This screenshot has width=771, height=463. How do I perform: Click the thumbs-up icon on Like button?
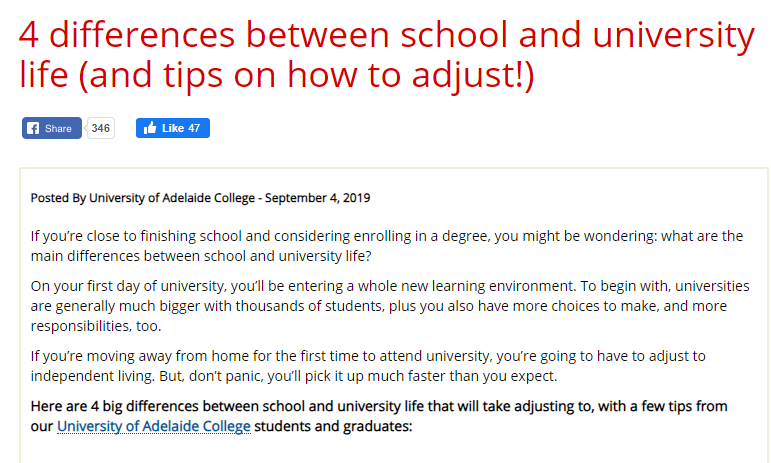point(149,128)
